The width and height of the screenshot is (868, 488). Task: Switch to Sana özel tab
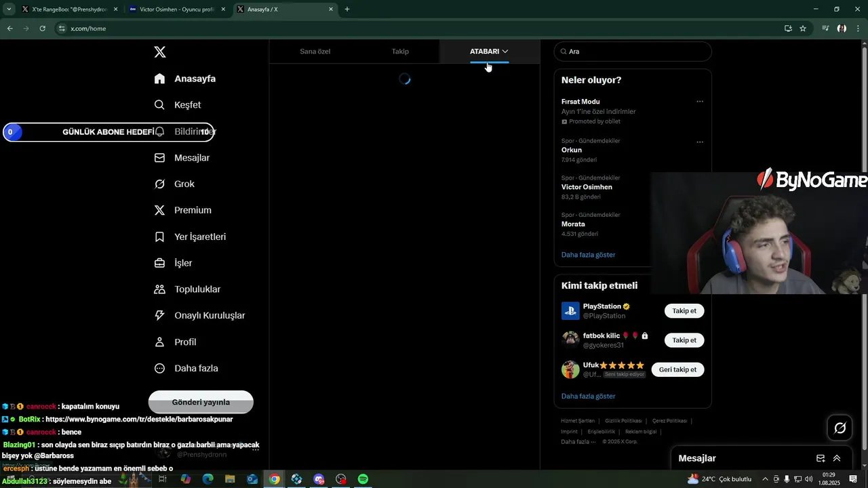pyautogui.click(x=315, y=52)
